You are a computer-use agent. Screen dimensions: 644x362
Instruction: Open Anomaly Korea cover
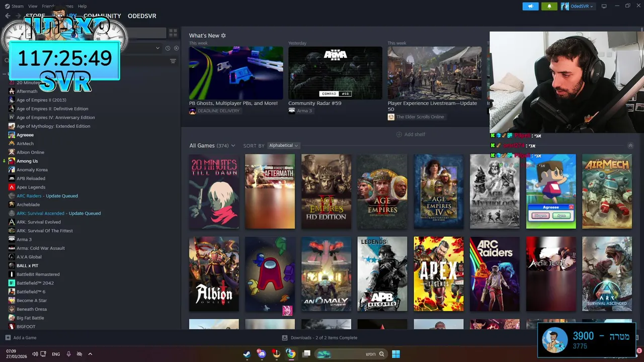tap(326, 274)
